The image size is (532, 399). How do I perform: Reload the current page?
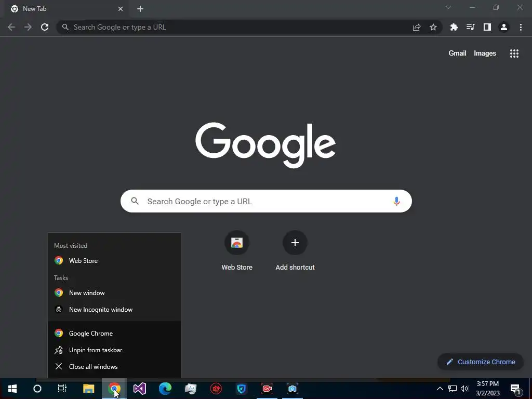(45, 27)
